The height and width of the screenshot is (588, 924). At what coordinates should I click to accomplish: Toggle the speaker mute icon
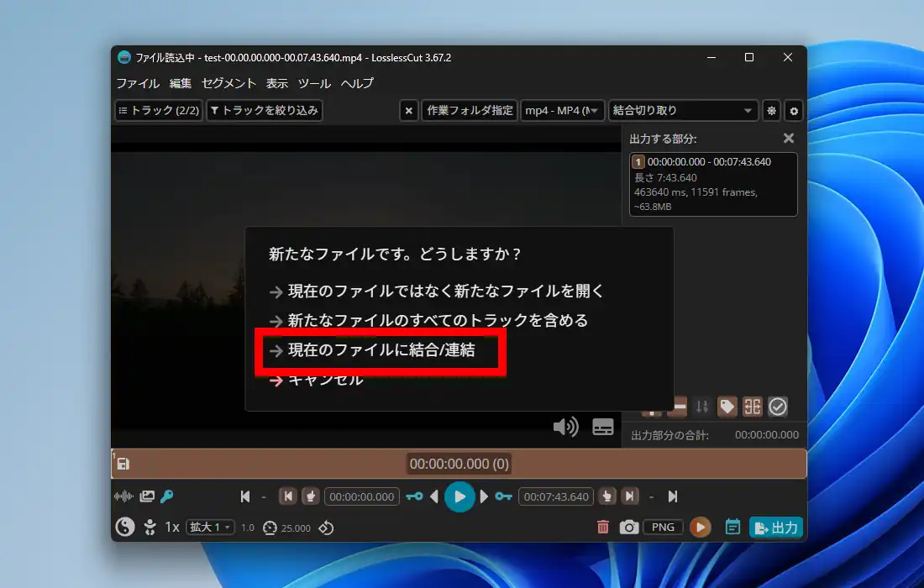[x=565, y=427]
